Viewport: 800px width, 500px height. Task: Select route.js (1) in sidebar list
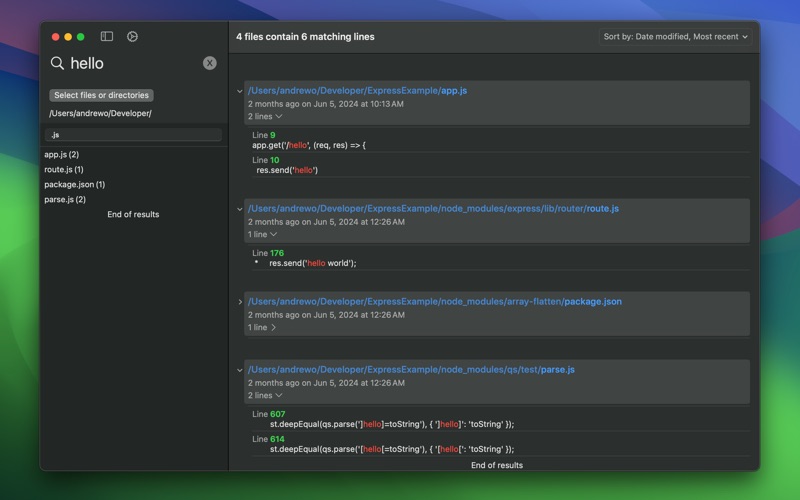click(64, 169)
